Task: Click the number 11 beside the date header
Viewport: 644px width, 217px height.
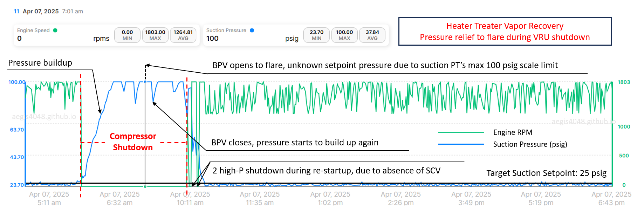Action: (x=16, y=11)
